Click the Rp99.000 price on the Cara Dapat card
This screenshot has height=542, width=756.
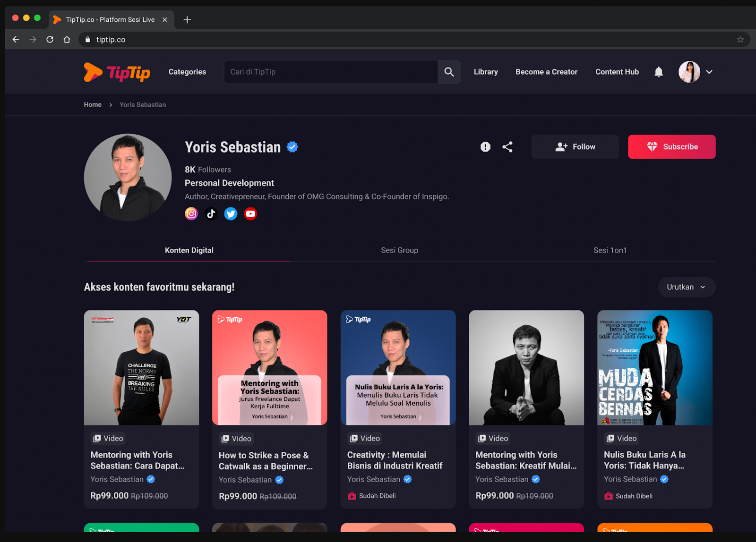[x=110, y=496]
